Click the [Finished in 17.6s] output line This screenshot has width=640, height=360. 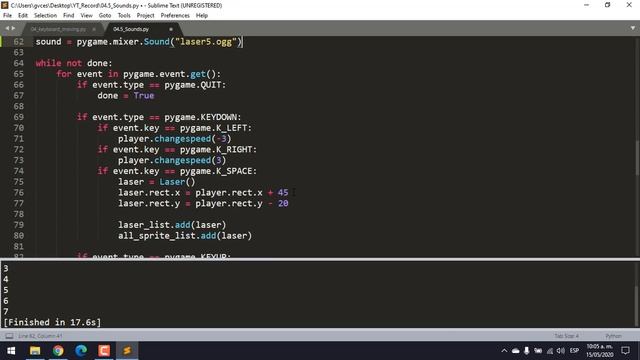click(52, 322)
